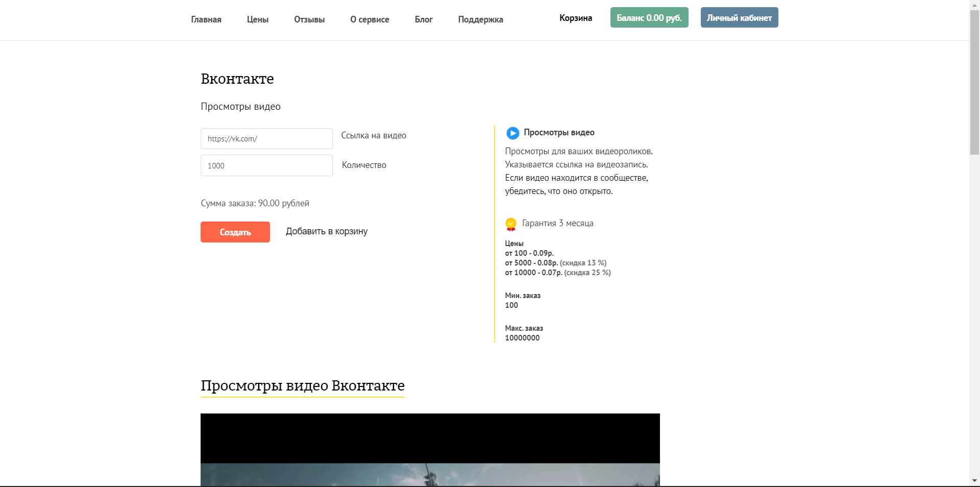Image resolution: width=980 pixels, height=487 pixels.
Task: Click the video preview thumbnail
Action: [x=430, y=450]
